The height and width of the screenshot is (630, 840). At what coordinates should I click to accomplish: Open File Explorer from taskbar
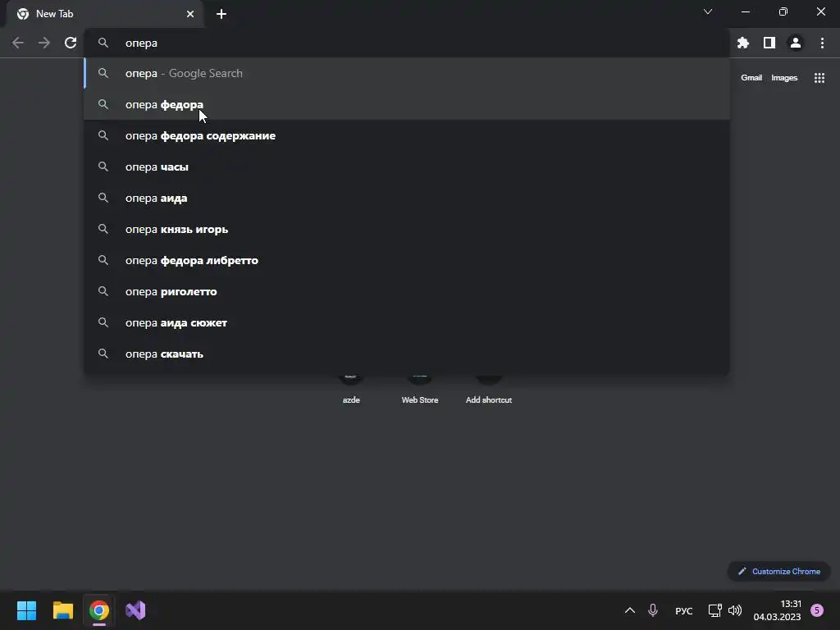click(x=63, y=610)
